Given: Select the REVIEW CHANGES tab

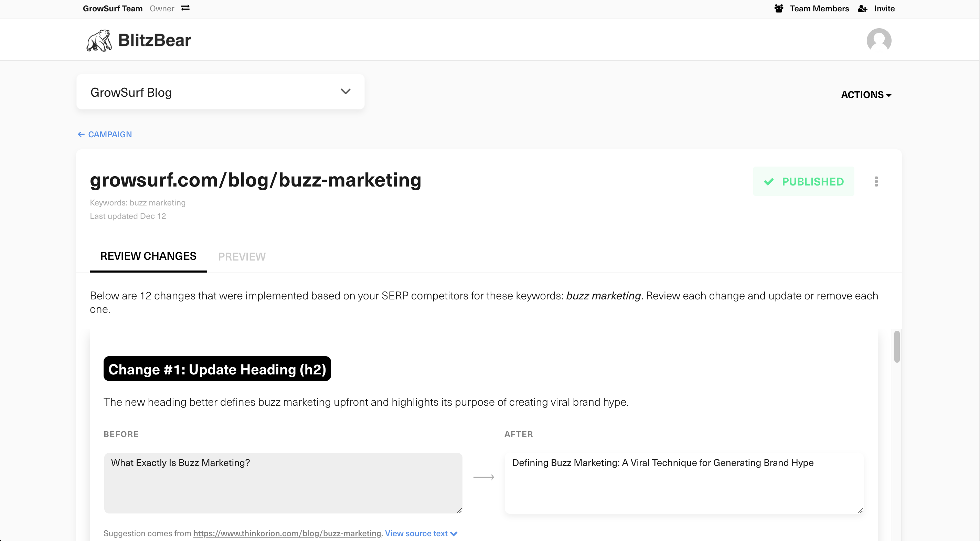Looking at the screenshot, I should [148, 256].
